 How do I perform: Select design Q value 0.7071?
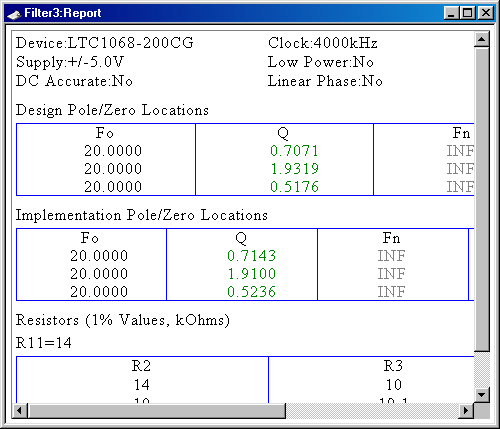(294, 151)
